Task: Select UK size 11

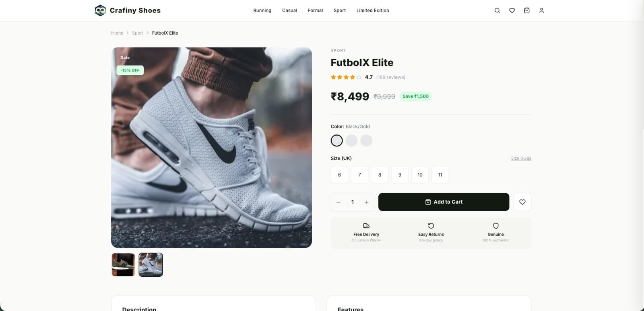Action: pyautogui.click(x=440, y=175)
